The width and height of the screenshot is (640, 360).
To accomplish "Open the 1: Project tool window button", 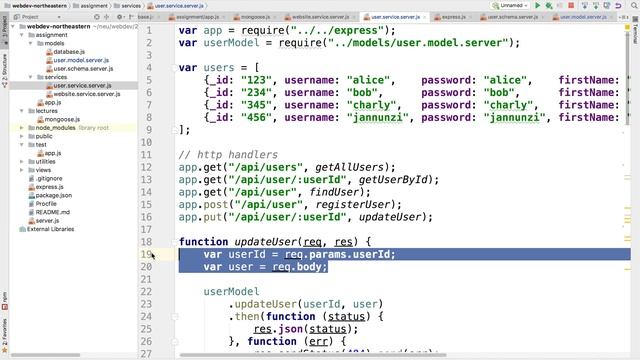I will [4, 29].
